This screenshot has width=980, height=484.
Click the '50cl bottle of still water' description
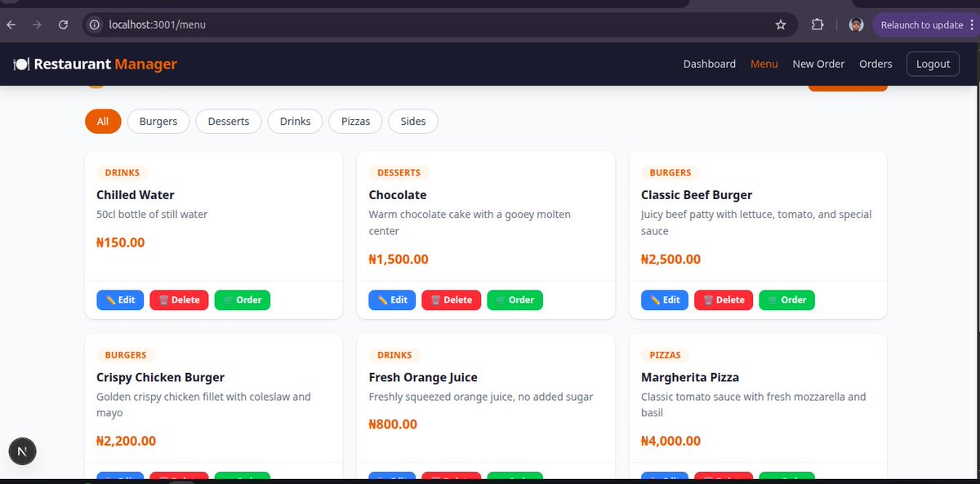point(152,215)
